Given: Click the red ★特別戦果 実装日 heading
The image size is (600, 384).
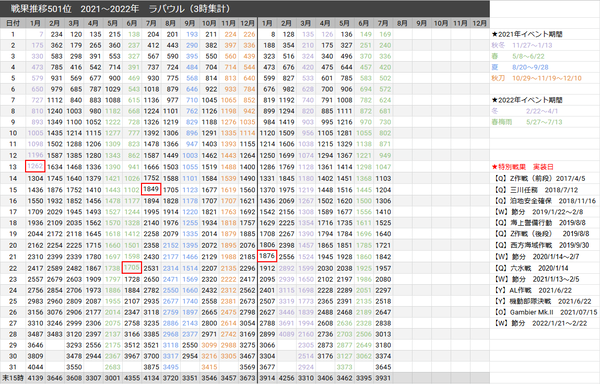Looking at the screenshot, I should pos(523,167).
